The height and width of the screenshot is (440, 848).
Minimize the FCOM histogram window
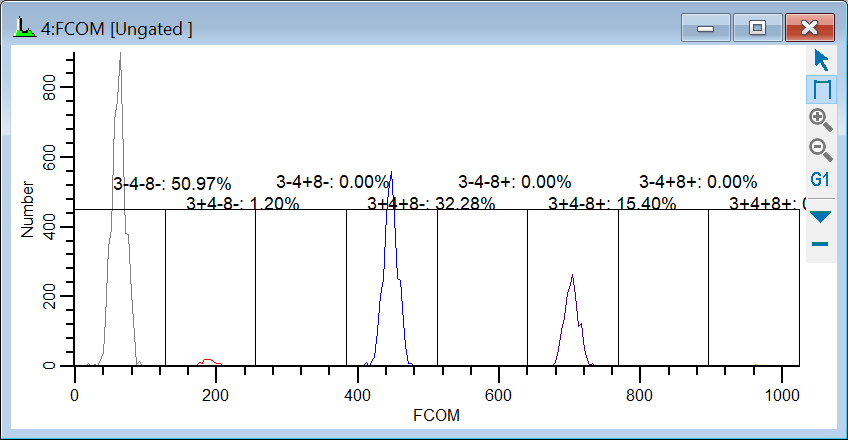coord(706,28)
